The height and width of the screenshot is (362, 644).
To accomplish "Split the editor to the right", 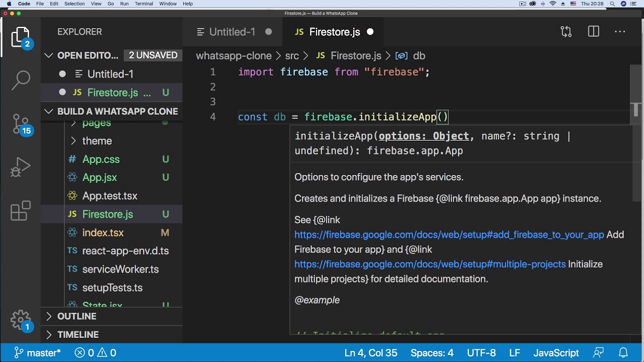I will point(594,32).
